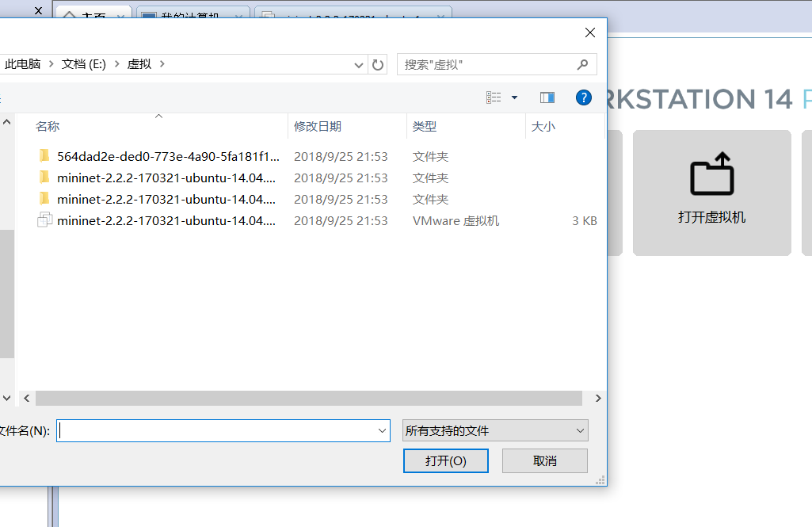Go to 文档 (E:) in the breadcrumb

tap(83, 63)
